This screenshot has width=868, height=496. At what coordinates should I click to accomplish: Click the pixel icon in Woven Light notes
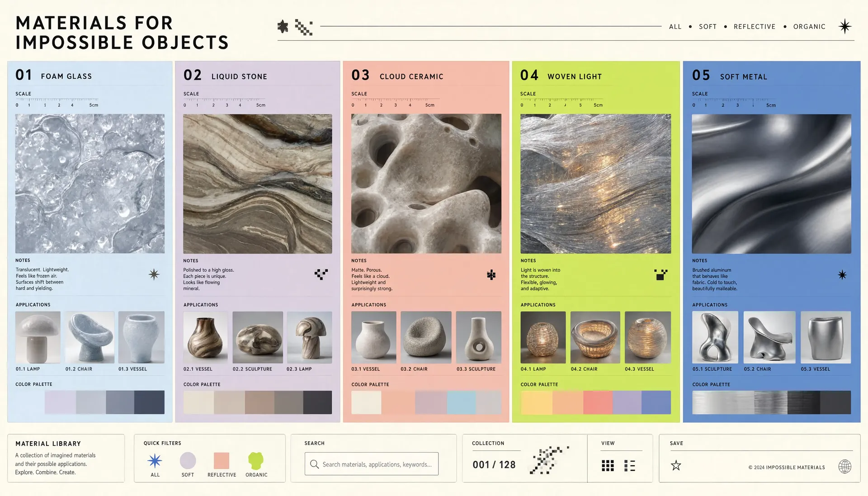point(660,274)
